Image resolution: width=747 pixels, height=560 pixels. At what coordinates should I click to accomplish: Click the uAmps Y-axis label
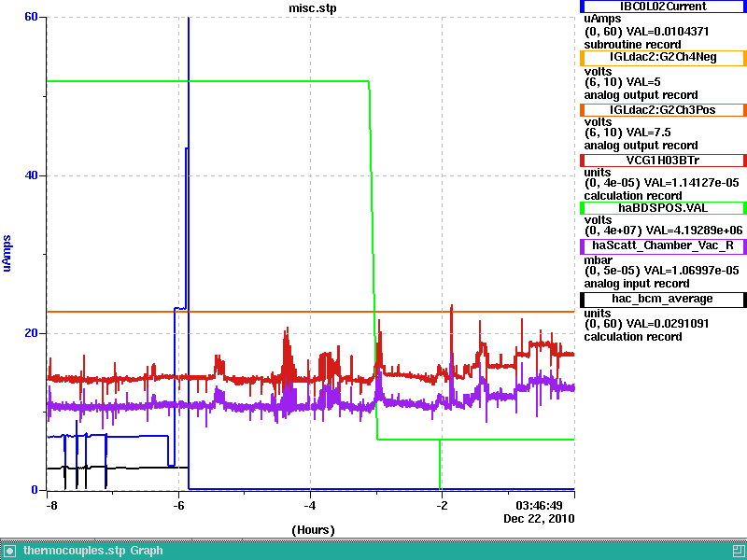7,253
